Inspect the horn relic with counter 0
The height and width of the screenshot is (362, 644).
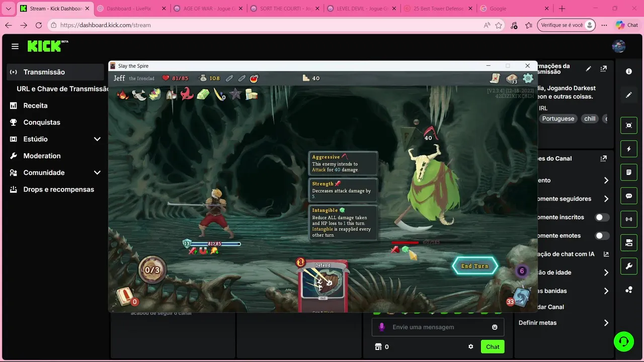(x=219, y=94)
